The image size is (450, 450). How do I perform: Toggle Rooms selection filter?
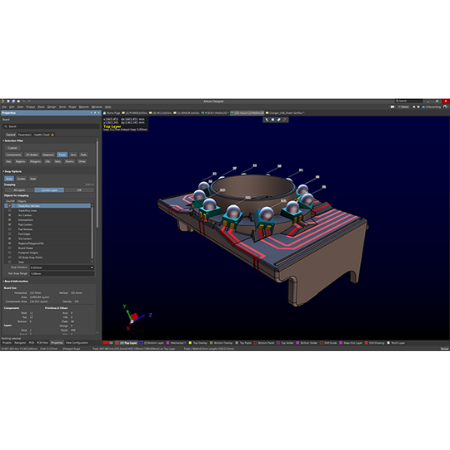(69, 161)
